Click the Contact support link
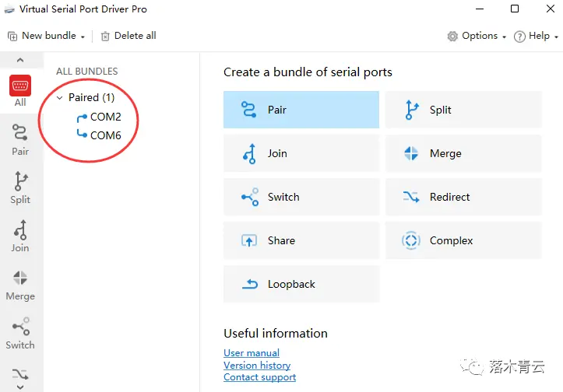The height and width of the screenshot is (392, 563). pyautogui.click(x=259, y=377)
